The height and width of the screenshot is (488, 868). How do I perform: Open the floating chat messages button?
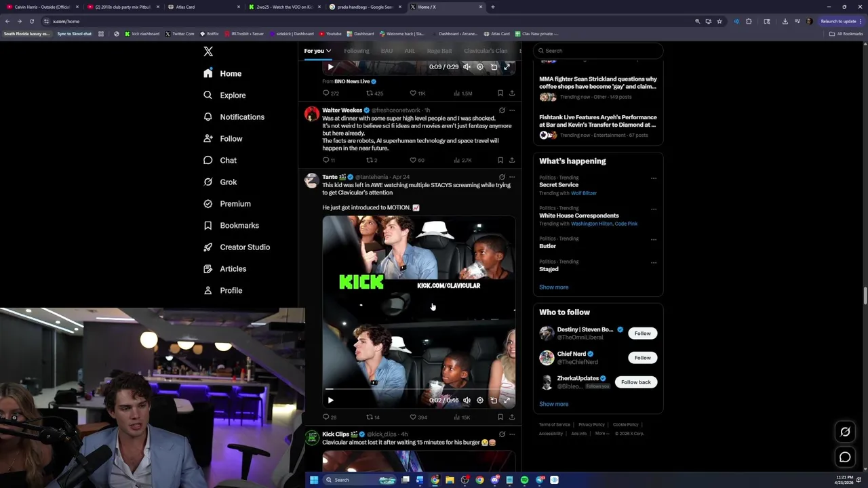[845, 457]
